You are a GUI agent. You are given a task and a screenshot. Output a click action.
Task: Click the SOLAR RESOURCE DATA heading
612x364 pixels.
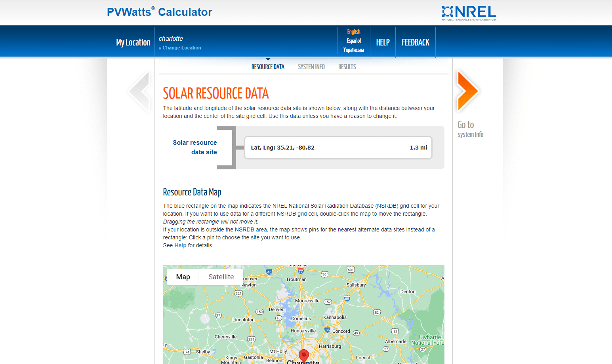[216, 93]
